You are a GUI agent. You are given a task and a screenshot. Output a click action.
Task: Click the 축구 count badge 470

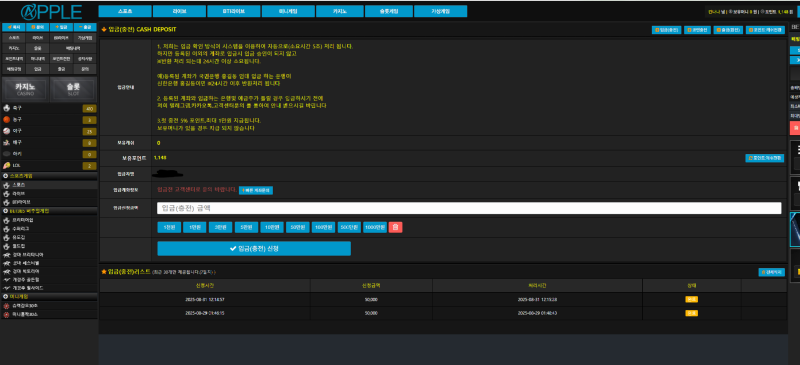[89, 108]
